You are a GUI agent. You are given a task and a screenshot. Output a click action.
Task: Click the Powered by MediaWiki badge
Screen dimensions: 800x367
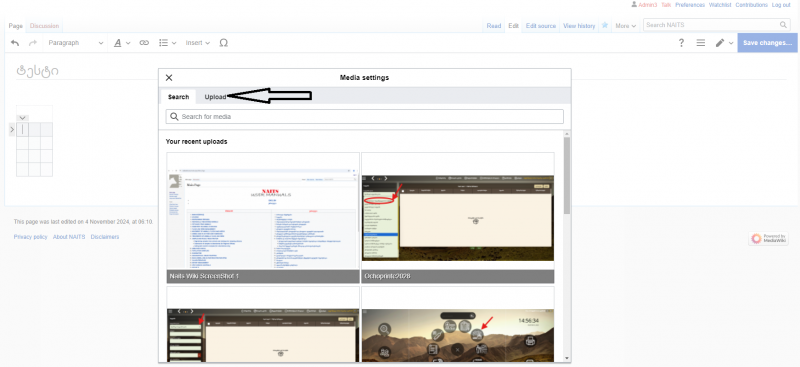[x=768, y=238]
